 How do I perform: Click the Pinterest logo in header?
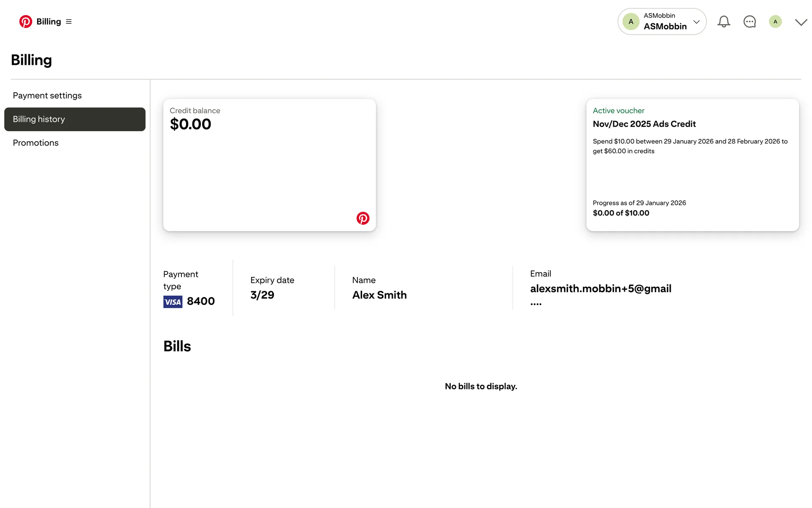click(x=25, y=22)
